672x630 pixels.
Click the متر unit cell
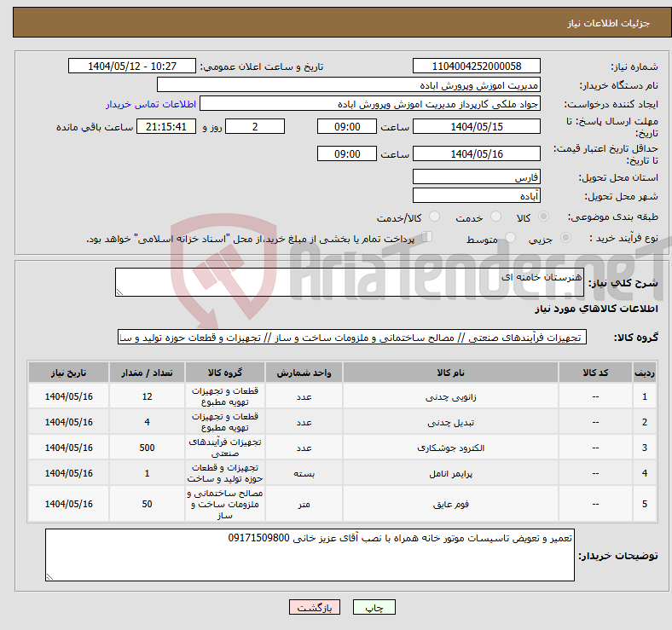(304, 504)
